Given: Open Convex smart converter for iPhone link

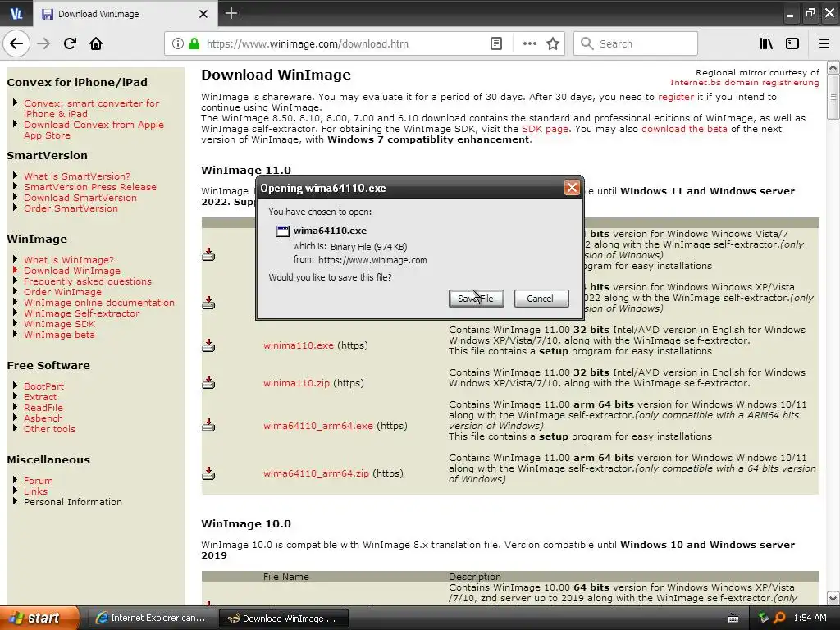Looking at the screenshot, I should 91,109.
